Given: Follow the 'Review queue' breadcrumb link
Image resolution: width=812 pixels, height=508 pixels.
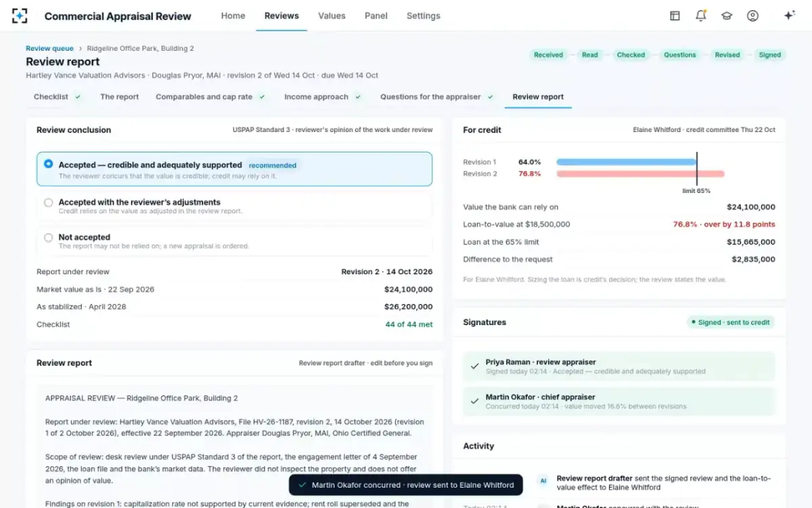Looking at the screenshot, I should click(49, 48).
